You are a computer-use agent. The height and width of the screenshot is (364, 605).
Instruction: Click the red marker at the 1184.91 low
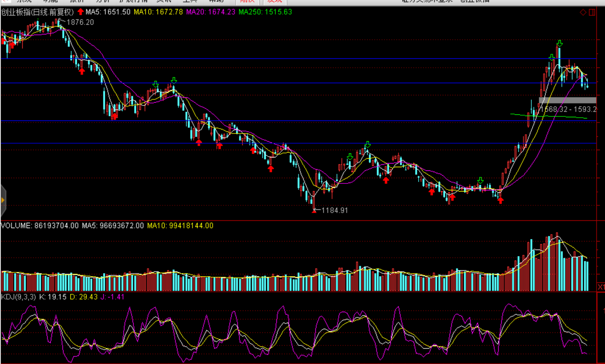[x=314, y=211]
